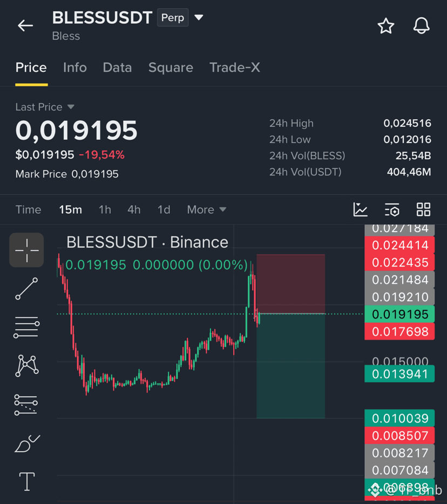
Task: Select the horizontal lines Fibonacci tool
Action: [26, 327]
